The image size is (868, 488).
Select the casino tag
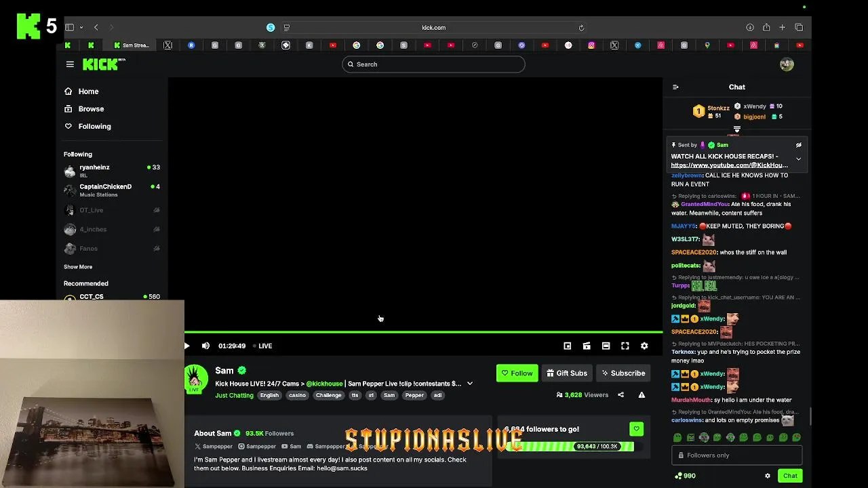point(297,395)
